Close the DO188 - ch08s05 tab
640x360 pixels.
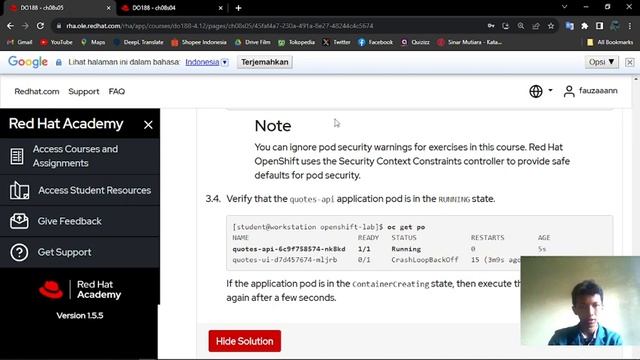click(108, 8)
